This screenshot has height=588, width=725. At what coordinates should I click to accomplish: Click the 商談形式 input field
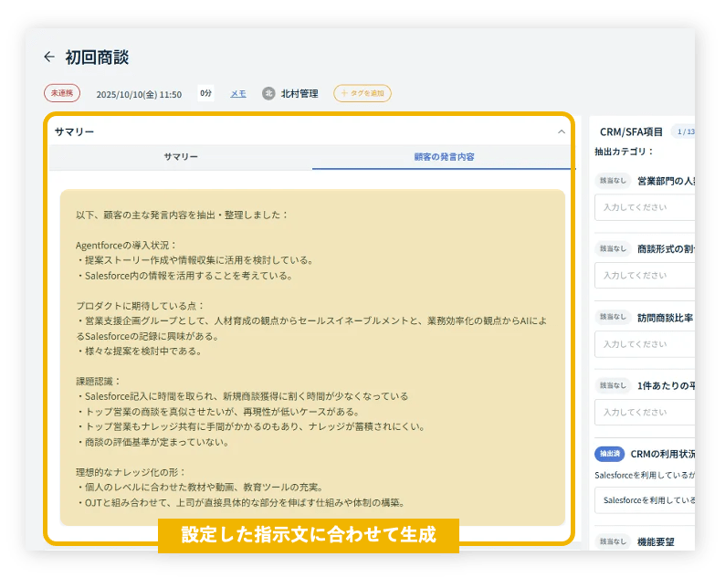pyautogui.click(x=645, y=275)
